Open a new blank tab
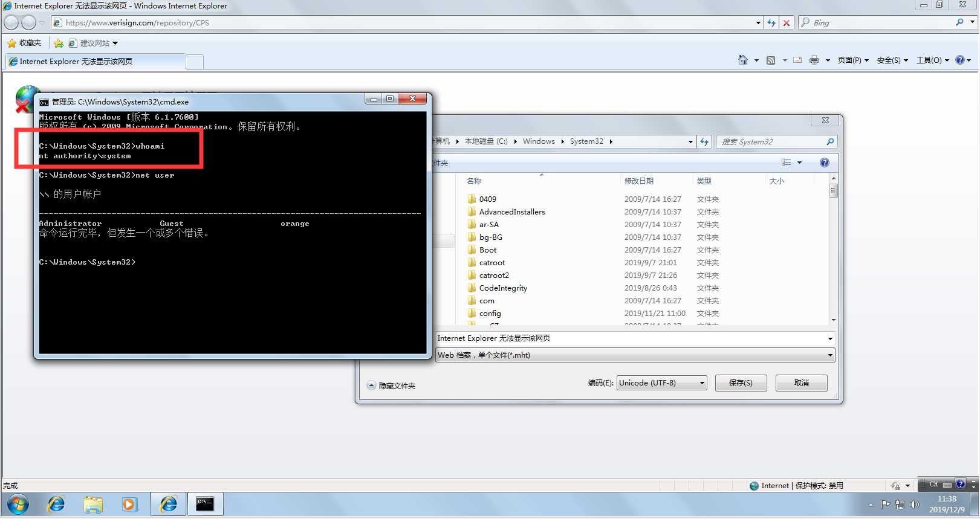Image resolution: width=980 pixels, height=519 pixels. click(195, 62)
